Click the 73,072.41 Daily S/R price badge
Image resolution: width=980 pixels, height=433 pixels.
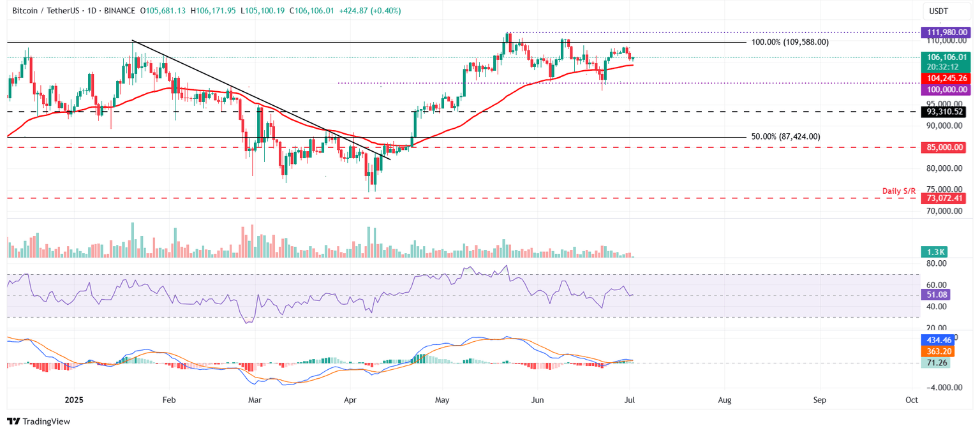[946, 198]
